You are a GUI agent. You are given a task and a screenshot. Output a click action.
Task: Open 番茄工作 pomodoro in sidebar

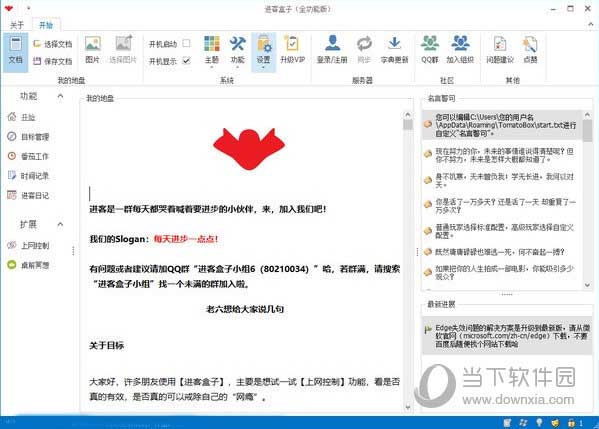28,156
